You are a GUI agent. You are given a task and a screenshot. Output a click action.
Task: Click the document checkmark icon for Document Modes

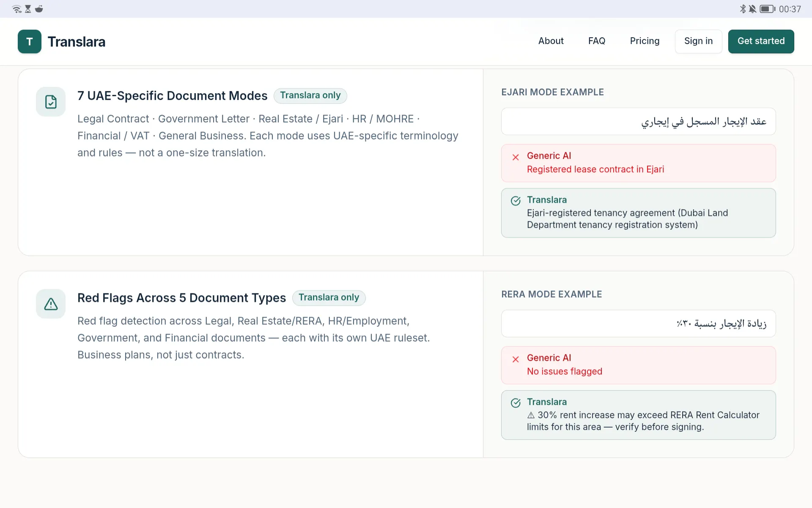coord(51,102)
